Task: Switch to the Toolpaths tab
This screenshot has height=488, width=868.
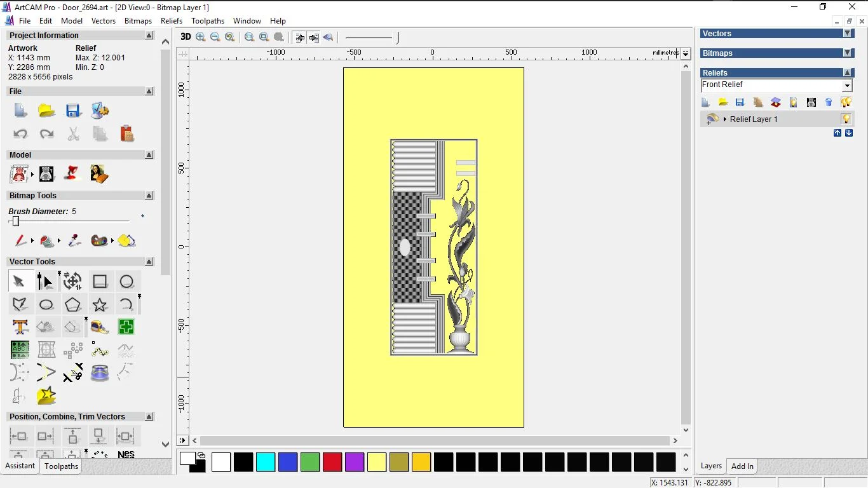Action: [61, 466]
